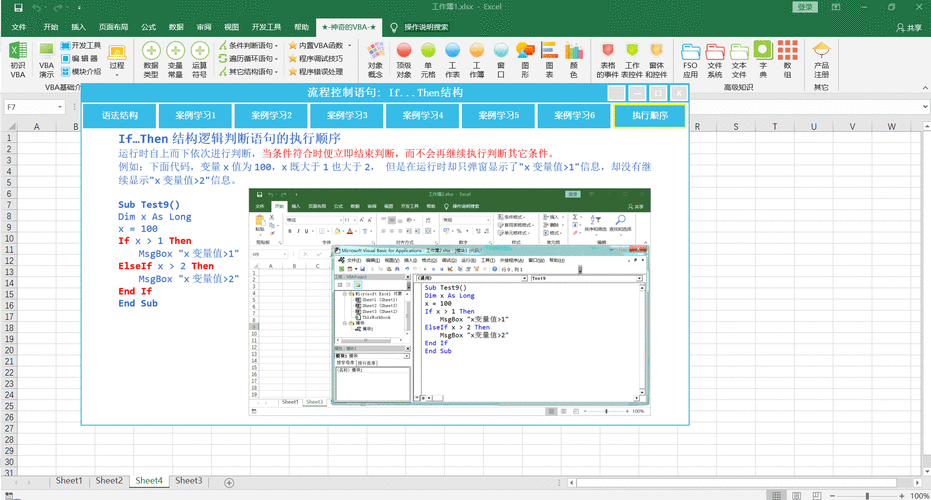Expand the Name Box dropdown showing F7
The height and width of the screenshot is (500, 931).
click(x=60, y=107)
